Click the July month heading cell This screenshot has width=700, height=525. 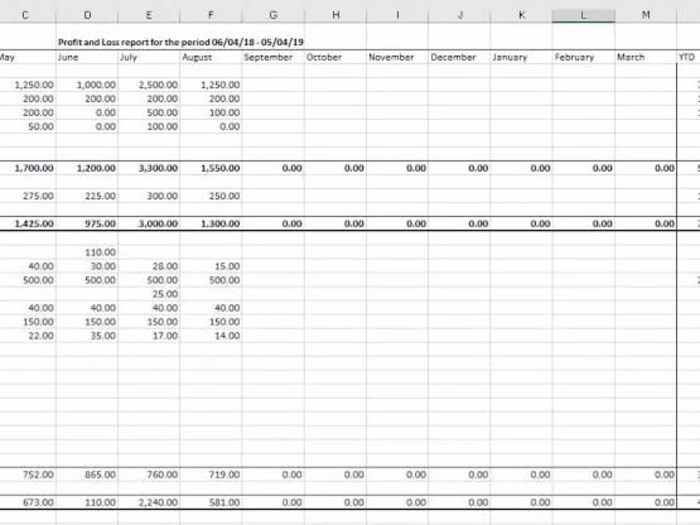click(x=149, y=57)
